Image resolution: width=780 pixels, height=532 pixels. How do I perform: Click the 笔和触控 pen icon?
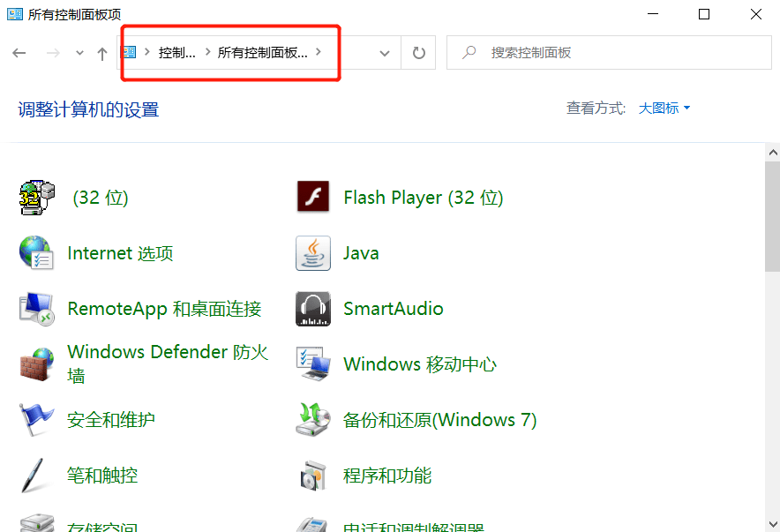pos(33,476)
